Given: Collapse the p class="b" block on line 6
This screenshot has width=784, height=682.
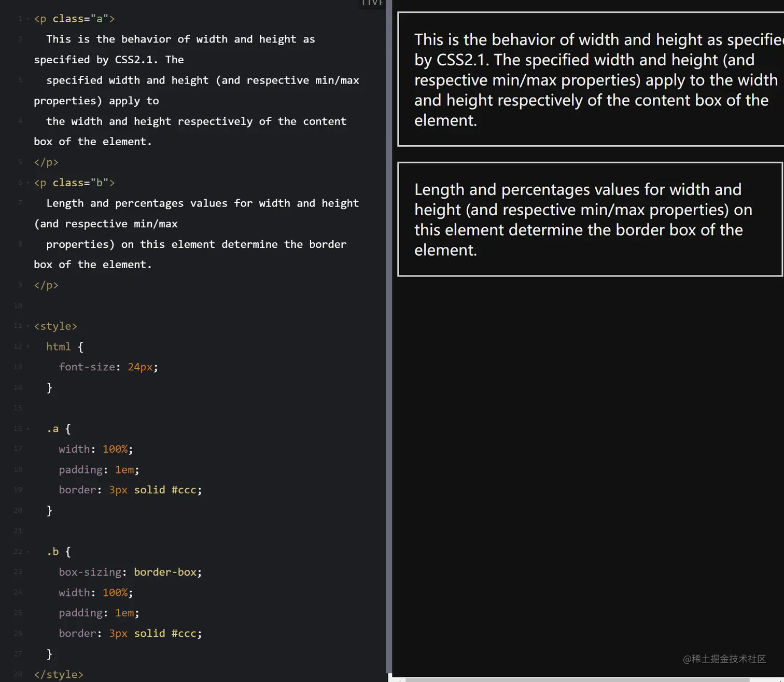Looking at the screenshot, I should point(27,183).
